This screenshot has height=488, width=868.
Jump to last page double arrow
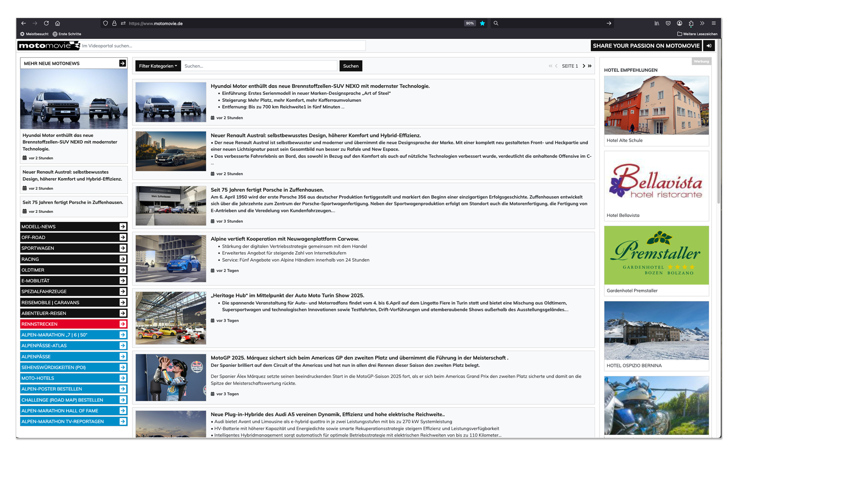click(590, 66)
